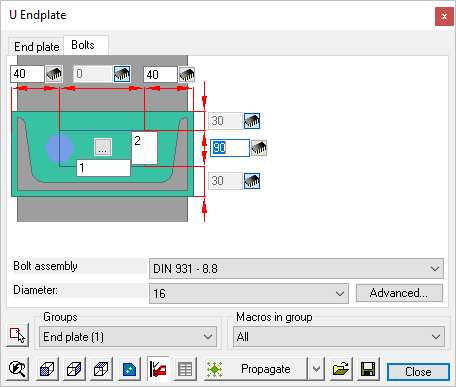Expand the Bolt assembly DIN 931 dropdown

click(x=296, y=268)
